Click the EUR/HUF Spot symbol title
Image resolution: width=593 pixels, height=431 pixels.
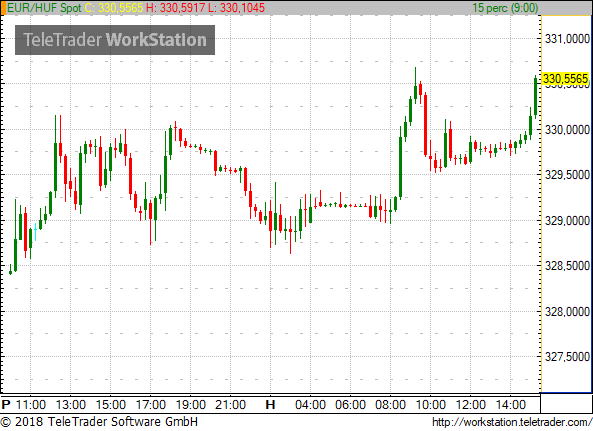coord(44,8)
